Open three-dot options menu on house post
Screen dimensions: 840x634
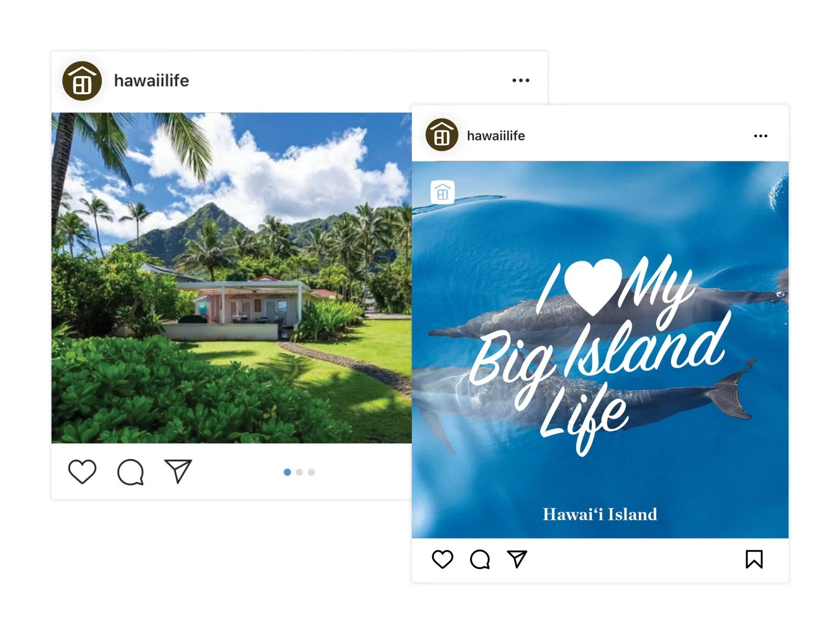tap(521, 80)
